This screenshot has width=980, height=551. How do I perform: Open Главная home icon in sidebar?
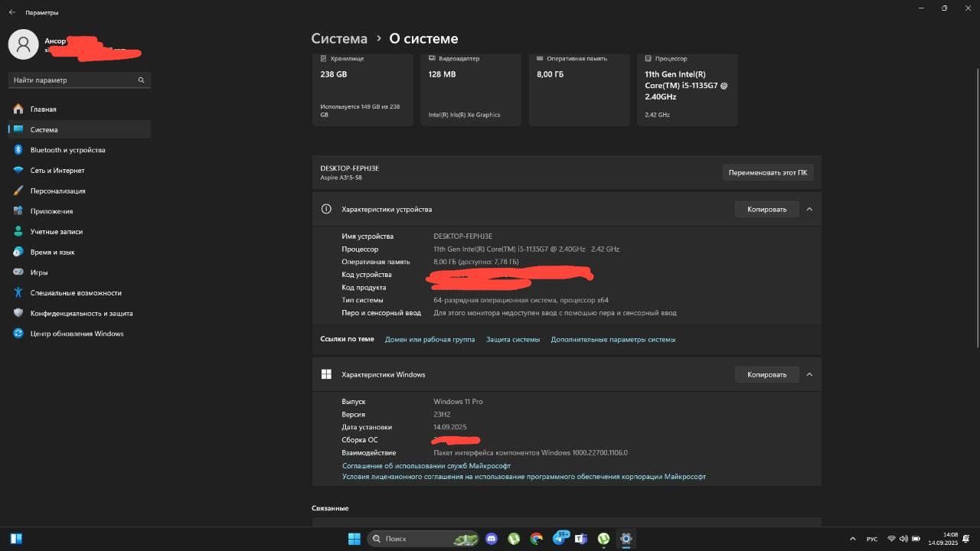[18, 109]
